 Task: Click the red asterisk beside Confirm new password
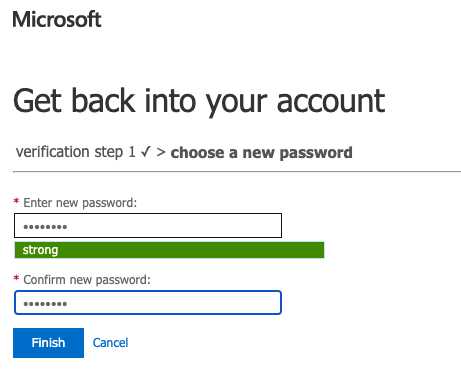pos(16,278)
